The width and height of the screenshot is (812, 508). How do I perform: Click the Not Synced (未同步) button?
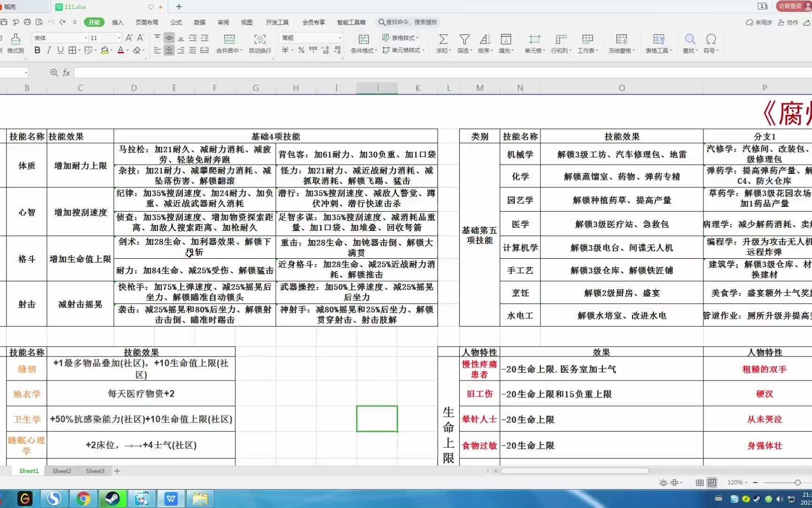[x=759, y=22]
